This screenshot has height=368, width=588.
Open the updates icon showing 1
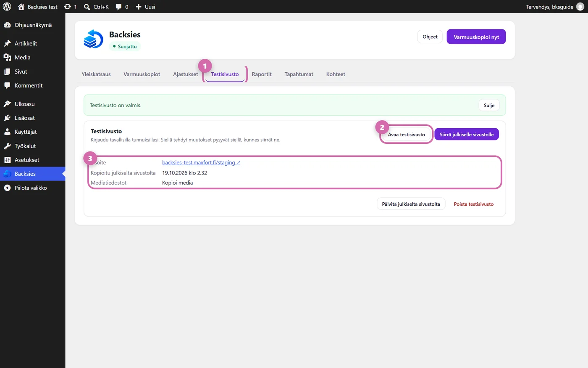click(x=67, y=7)
